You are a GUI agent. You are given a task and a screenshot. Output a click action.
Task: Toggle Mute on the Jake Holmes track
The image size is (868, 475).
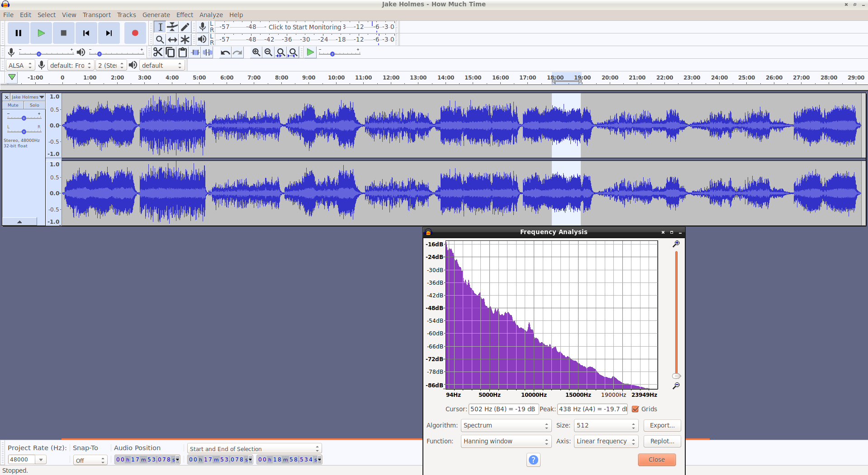click(x=13, y=105)
